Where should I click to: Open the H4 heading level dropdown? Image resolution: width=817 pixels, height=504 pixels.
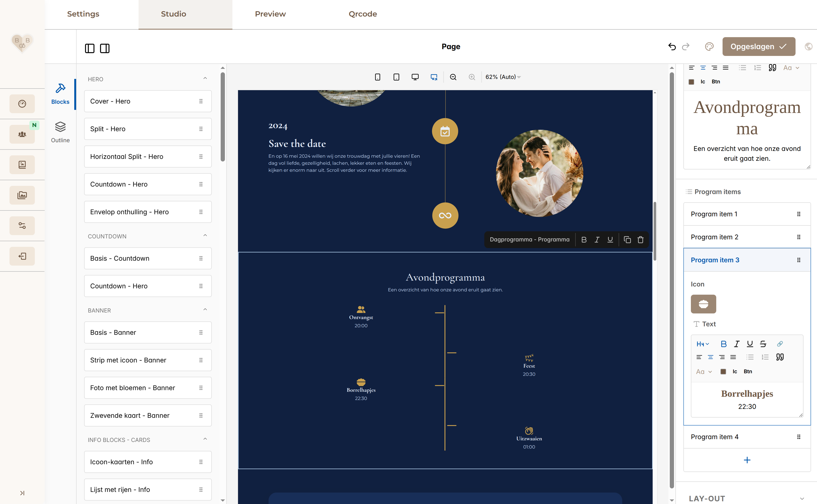703,344
